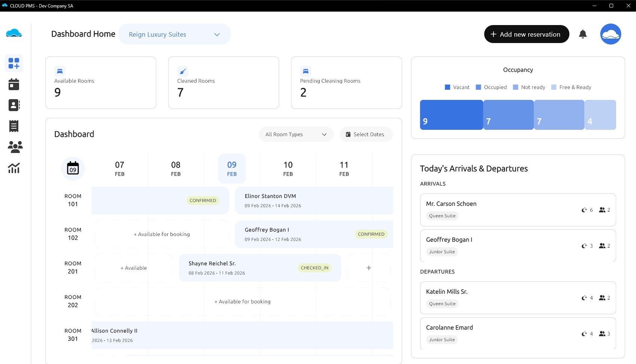636x364 pixels.
Task: Open Elinor Stanton DVM reservation
Action: 314,201
